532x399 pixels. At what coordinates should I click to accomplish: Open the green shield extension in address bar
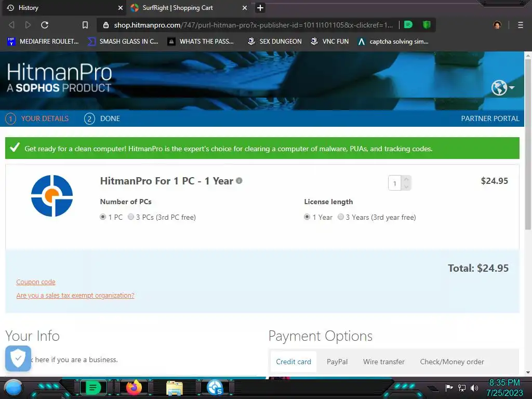[427, 25]
